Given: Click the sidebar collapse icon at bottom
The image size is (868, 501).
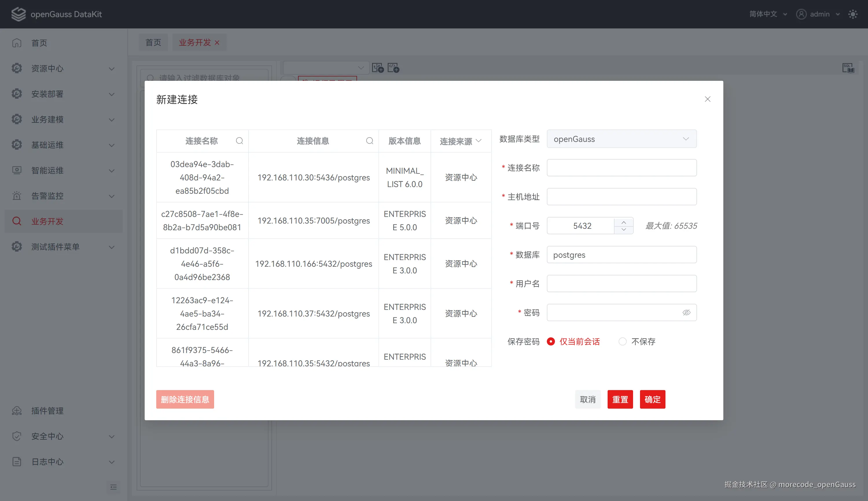Looking at the screenshot, I should [113, 487].
